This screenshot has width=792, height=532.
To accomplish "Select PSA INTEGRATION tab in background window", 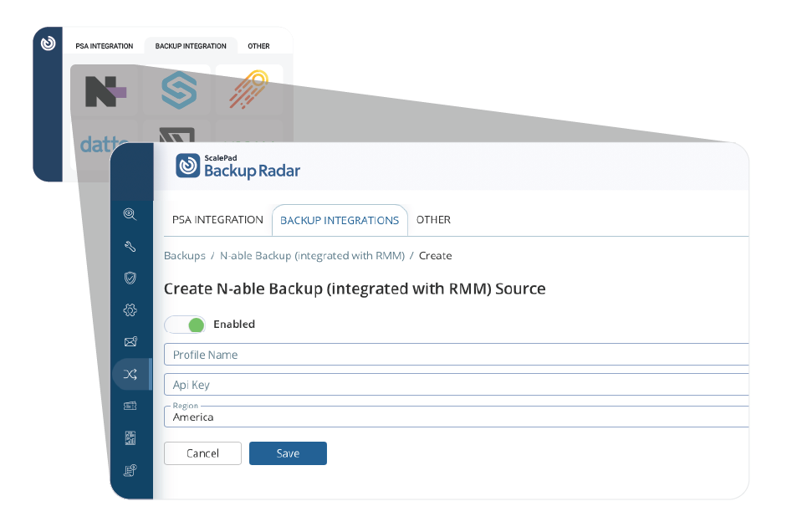I will [105, 46].
